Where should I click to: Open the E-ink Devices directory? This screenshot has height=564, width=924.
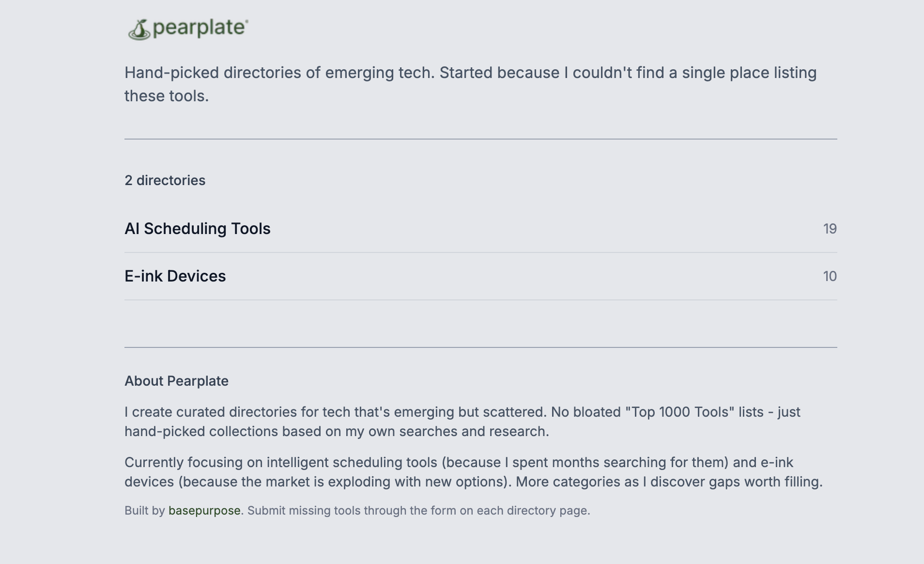click(x=175, y=276)
